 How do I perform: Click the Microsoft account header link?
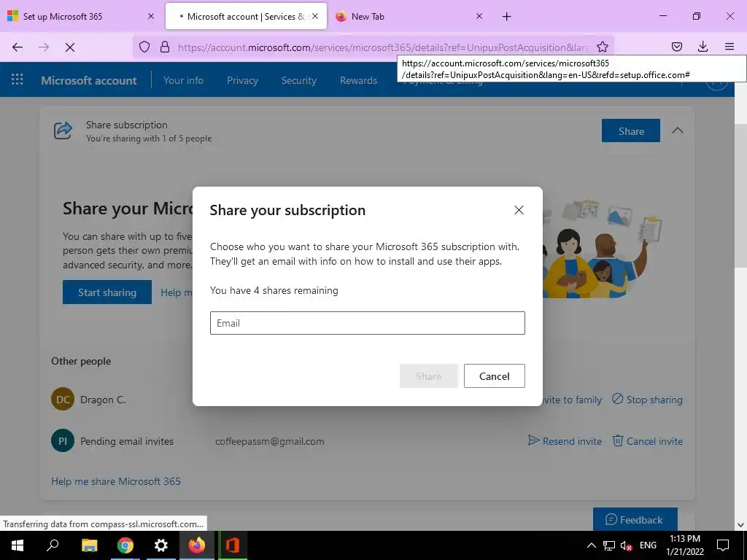(x=88, y=80)
